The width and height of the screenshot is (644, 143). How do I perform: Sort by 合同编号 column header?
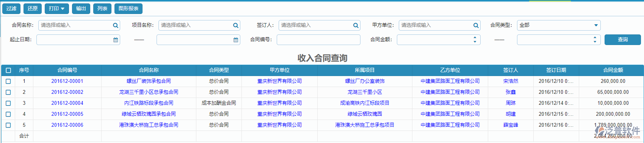click(x=67, y=70)
